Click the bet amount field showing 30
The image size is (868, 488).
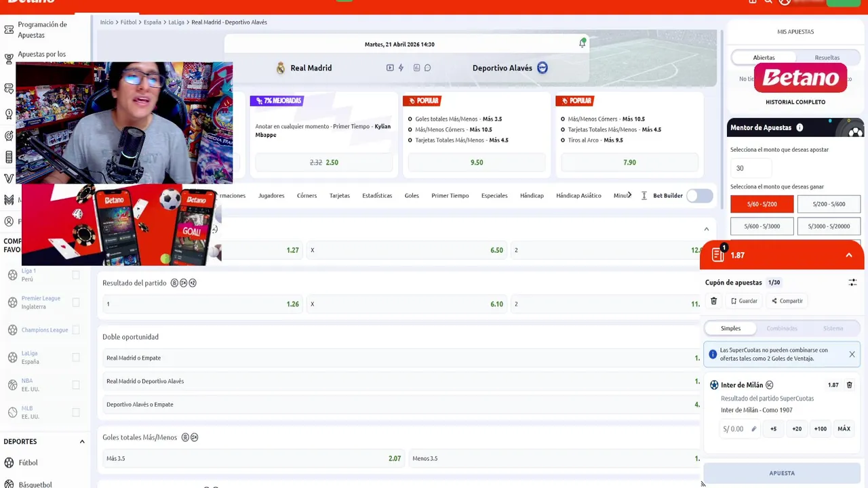(x=751, y=168)
